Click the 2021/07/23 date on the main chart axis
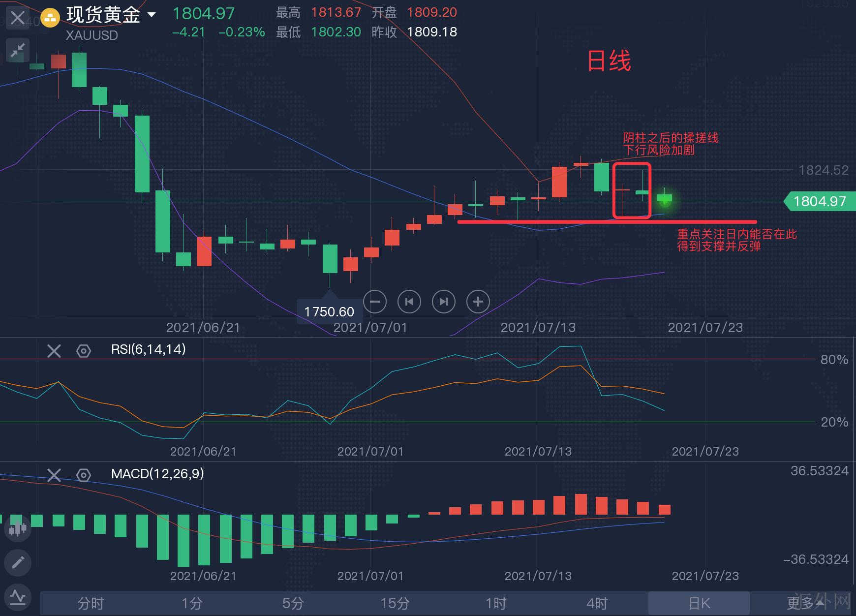 [x=705, y=328]
